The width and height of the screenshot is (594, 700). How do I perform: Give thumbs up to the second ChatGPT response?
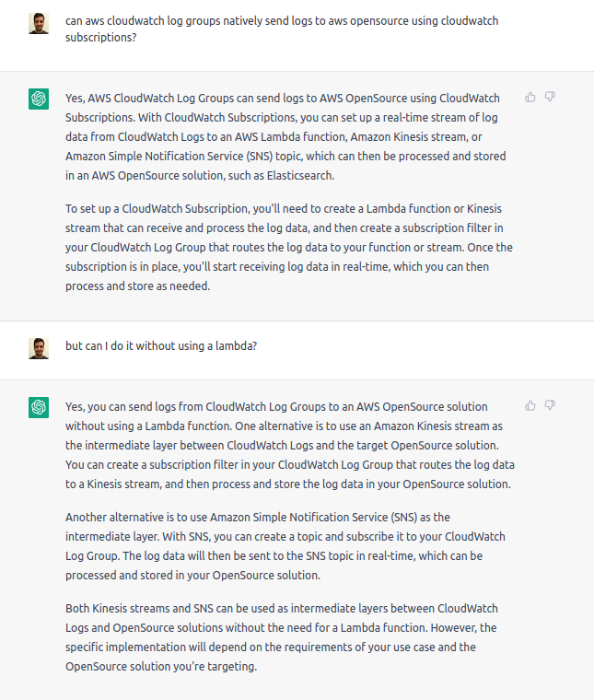click(530, 405)
